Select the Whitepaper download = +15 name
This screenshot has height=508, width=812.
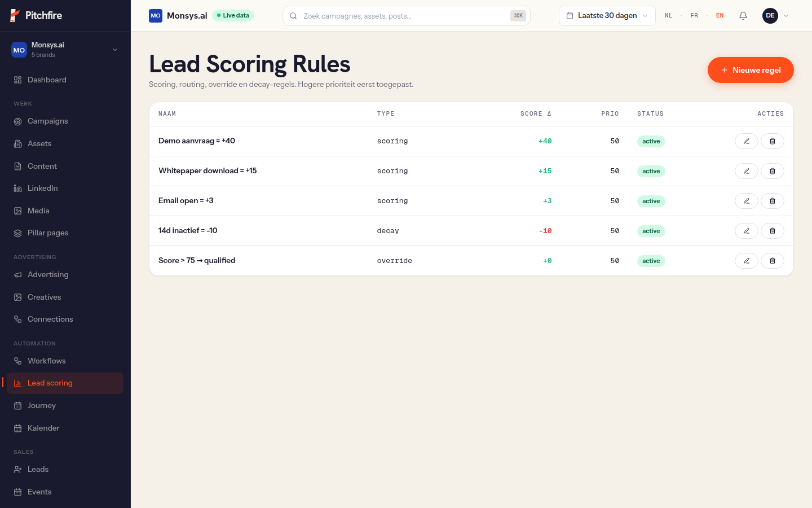pyautogui.click(x=208, y=170)
